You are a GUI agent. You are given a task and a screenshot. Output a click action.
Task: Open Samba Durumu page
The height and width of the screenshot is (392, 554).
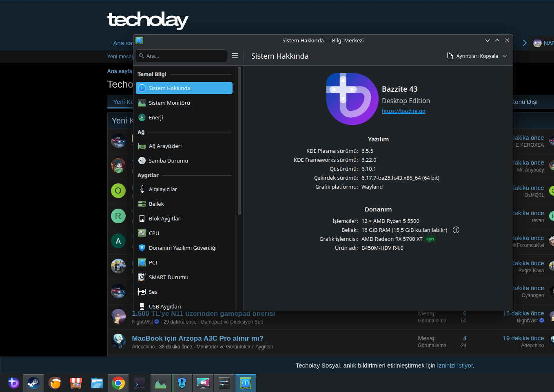[184, 161]
